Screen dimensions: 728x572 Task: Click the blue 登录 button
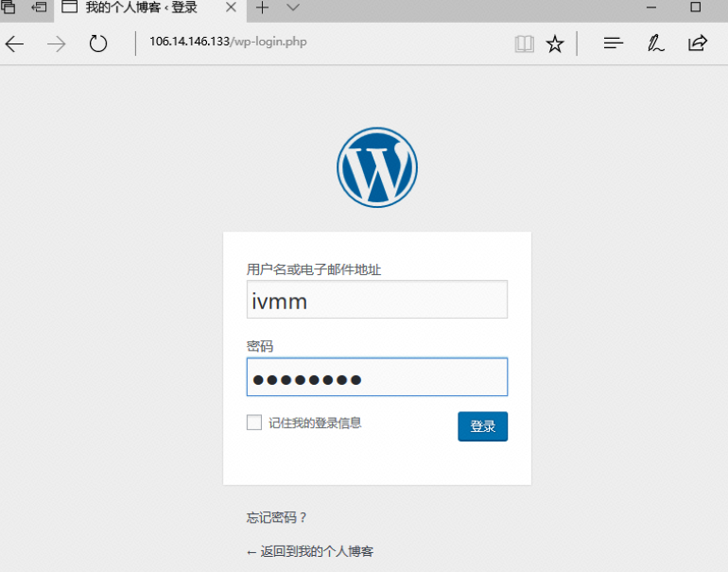[x=482, y=426]
